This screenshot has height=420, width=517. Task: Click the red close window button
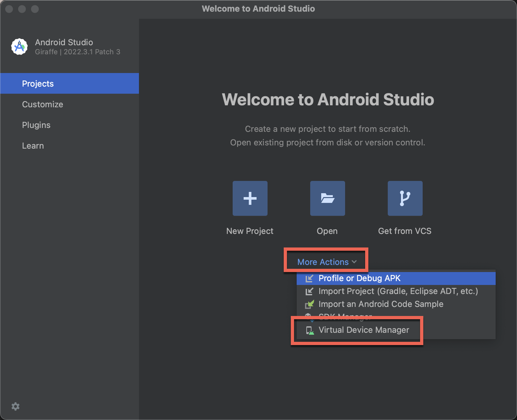[9, 9]
